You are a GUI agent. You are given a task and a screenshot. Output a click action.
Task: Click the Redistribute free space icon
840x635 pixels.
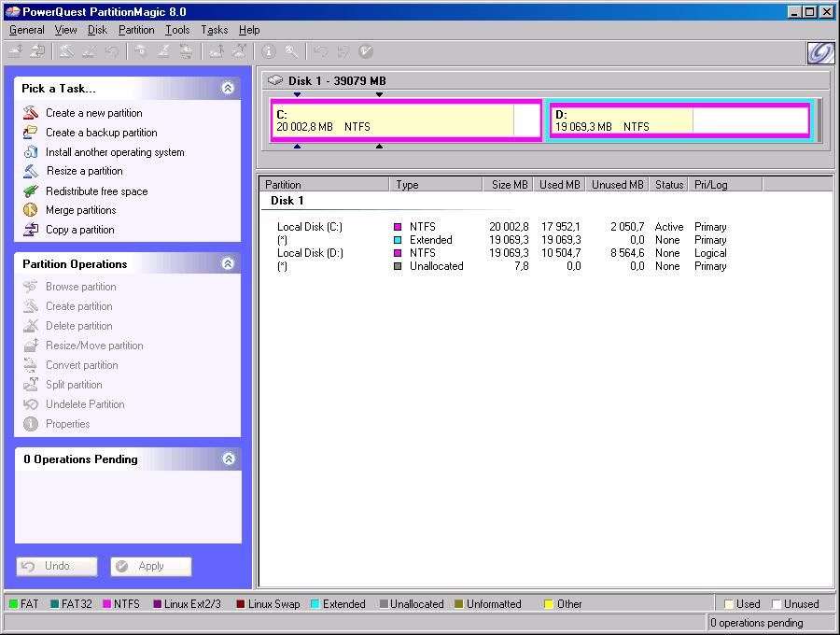coord(31,190)
